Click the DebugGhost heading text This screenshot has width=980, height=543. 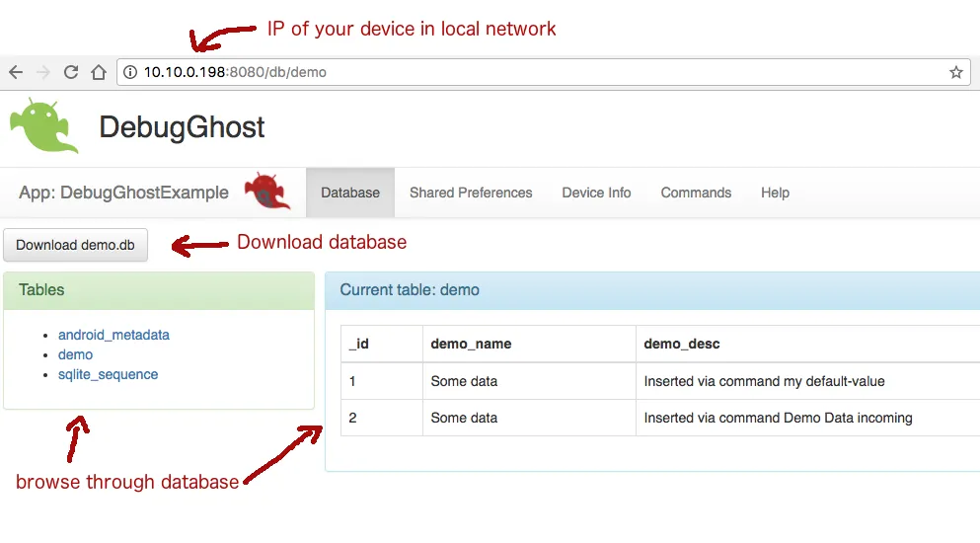click(182, 127)
